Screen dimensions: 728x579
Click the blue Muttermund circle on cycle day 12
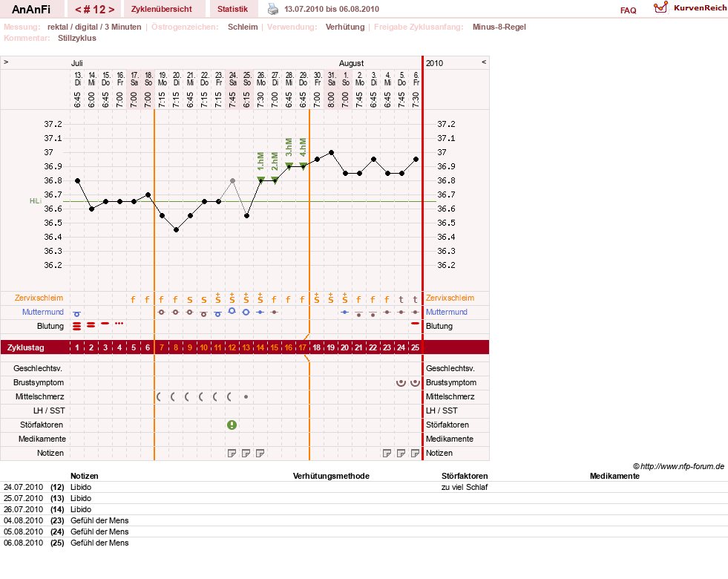232,311
